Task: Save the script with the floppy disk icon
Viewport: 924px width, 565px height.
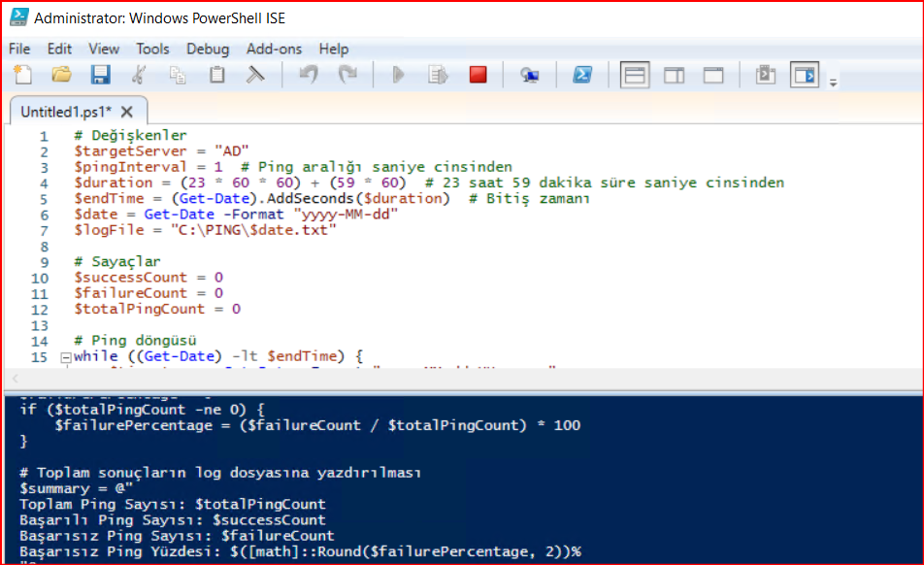Action: pyautogui.click(x=100, y=75)
